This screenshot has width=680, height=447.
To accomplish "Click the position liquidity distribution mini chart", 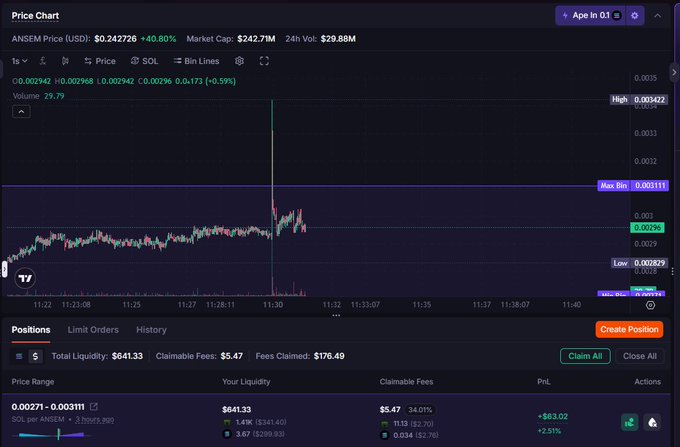I will pyautogui.click(x=52, y=434).
